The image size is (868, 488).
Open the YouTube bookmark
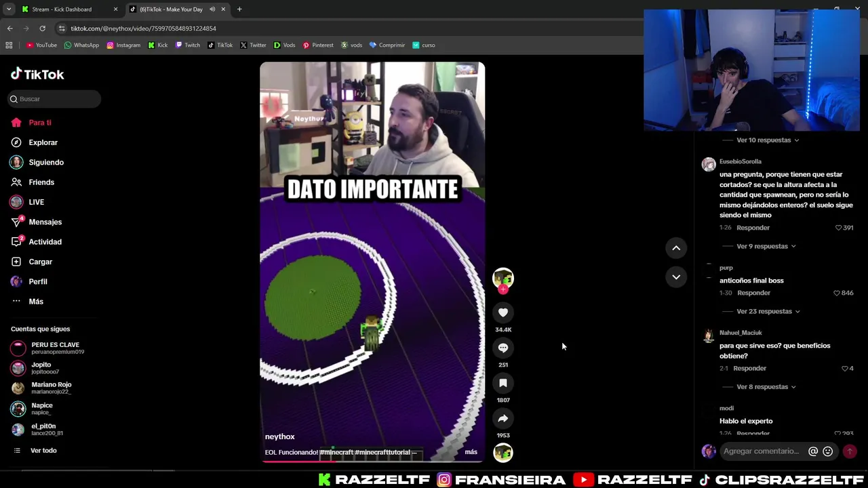click(x=41, y=45)
